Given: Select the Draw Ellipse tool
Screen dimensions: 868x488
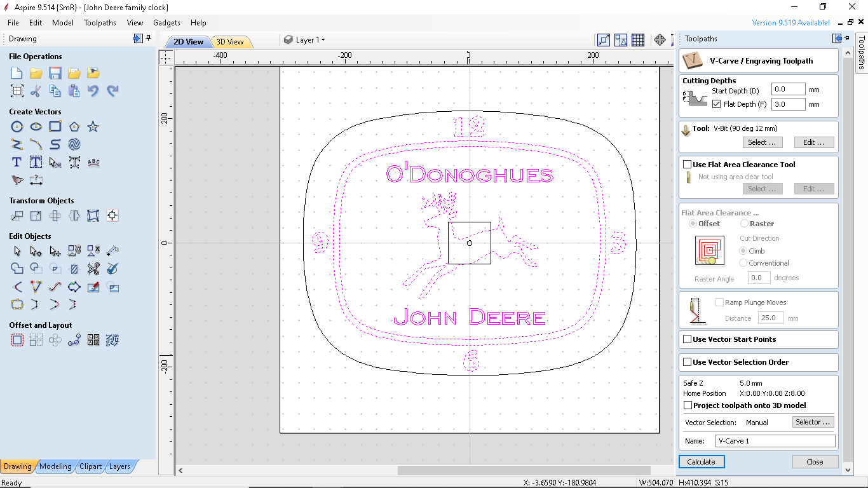Looking at the screenshot, I should pos(36,126).
